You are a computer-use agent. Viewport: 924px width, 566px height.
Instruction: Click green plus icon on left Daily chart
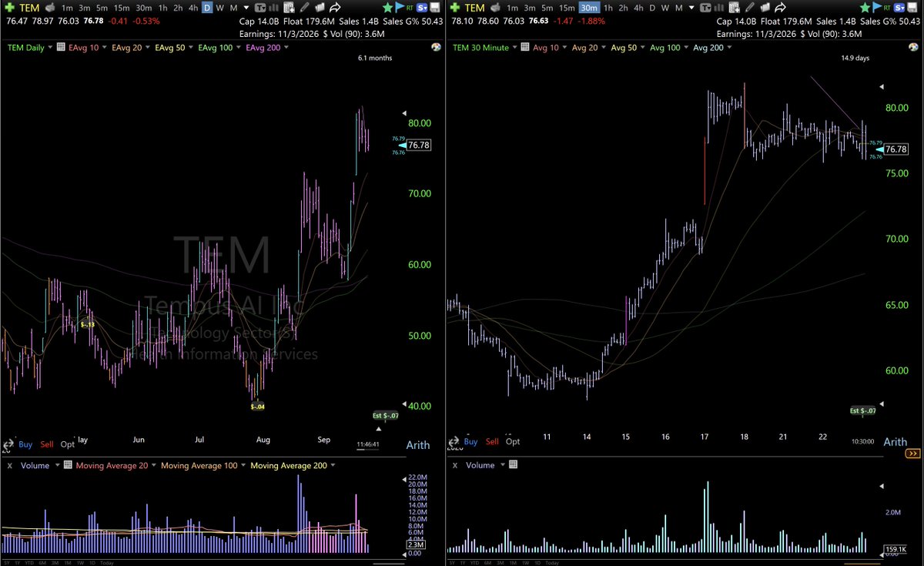click(9, 8)
